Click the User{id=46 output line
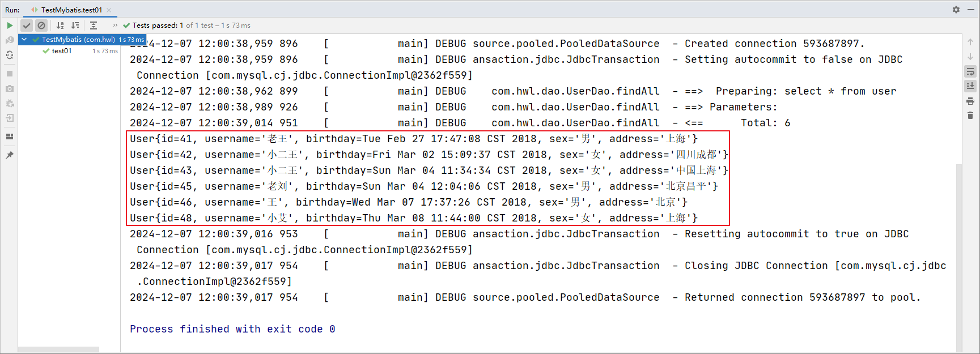 pos(409,202)
